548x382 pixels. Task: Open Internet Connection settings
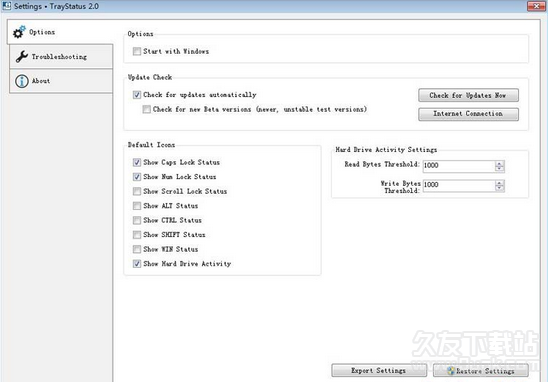[x=468, y=114]
